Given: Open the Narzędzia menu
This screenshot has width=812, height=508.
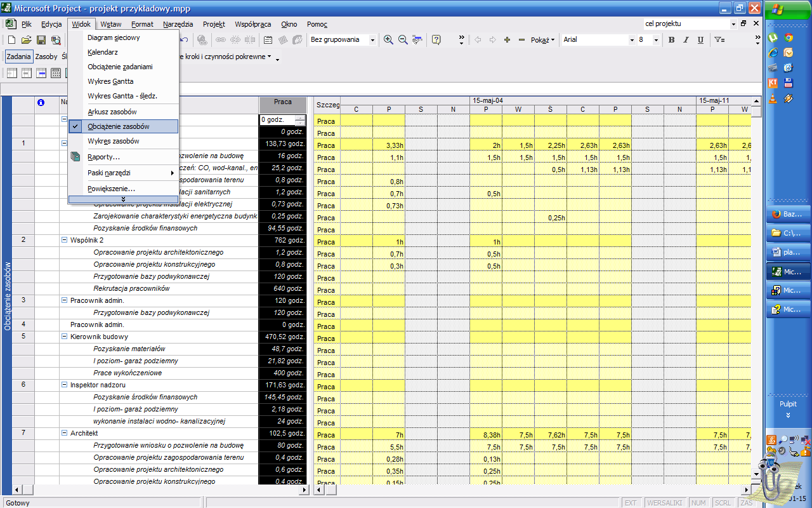Looking at the screenshot, I should click(x=178, y=24).
